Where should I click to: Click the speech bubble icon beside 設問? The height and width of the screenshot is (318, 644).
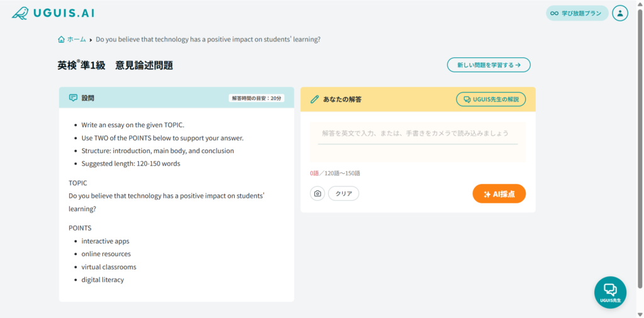tap(73, 98)
